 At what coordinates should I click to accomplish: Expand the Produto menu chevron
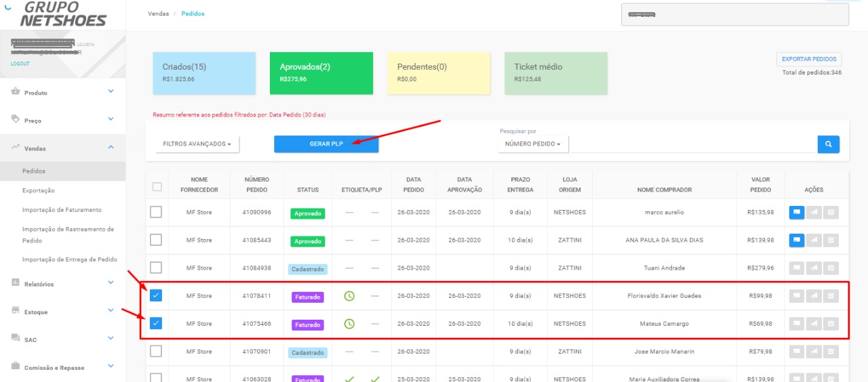(x=111, y=91)
